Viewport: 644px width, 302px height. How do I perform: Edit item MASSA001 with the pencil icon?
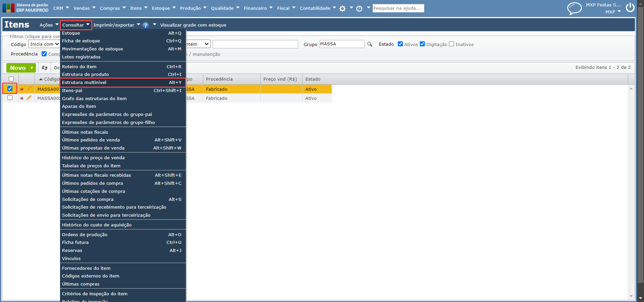[29, 89]
